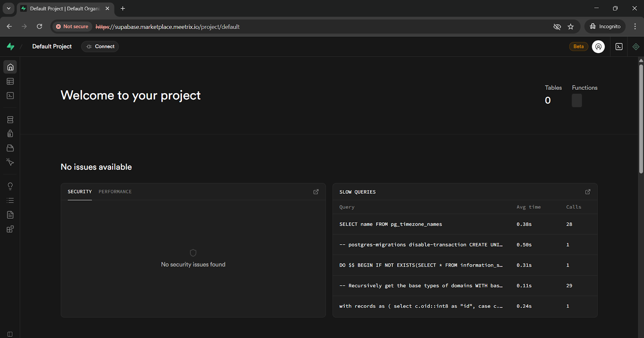Open the Advisors lightbulb icon
The image size is (644, 338).
pos(10,186)
